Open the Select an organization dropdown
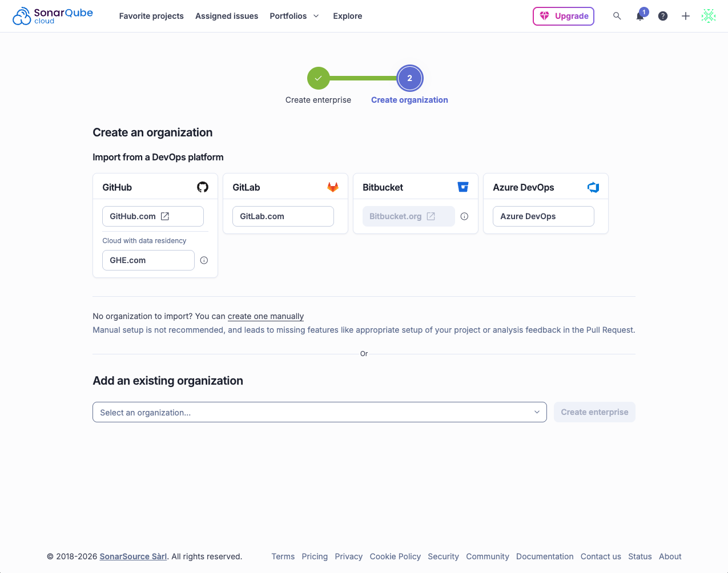The width and height of the screenshot is (728, 573). (320, 412)
